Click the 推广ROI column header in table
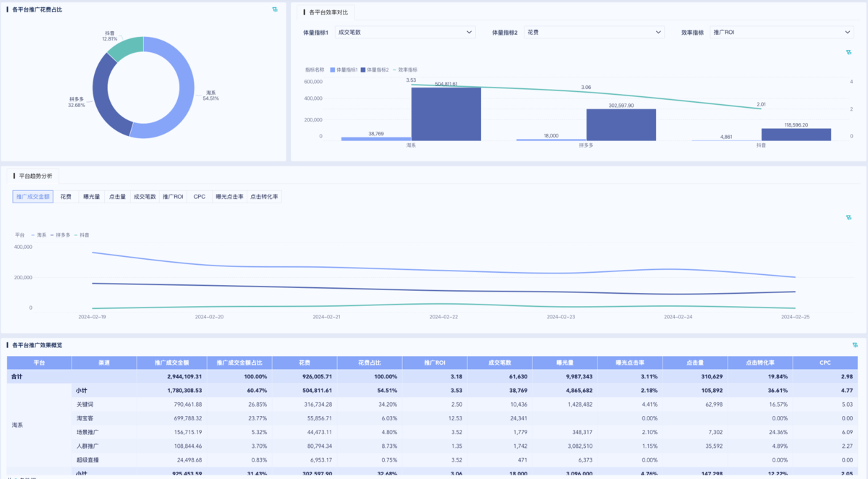 click(435, 363)
